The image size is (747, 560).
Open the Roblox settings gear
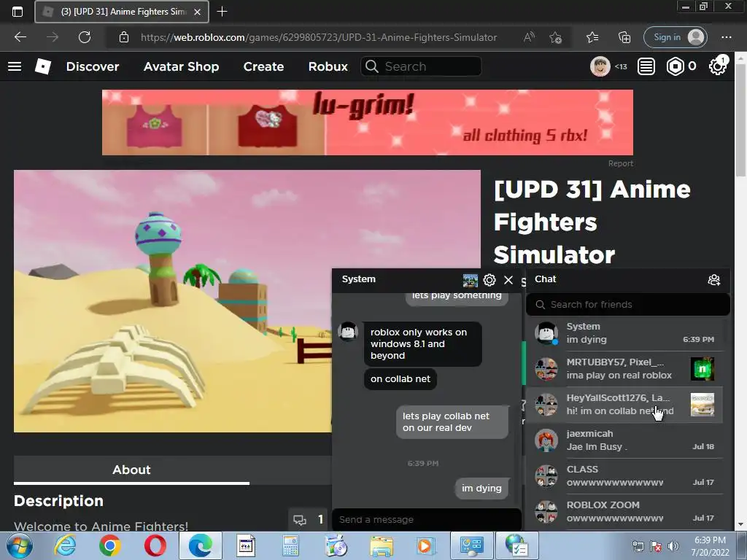(717, 66)
